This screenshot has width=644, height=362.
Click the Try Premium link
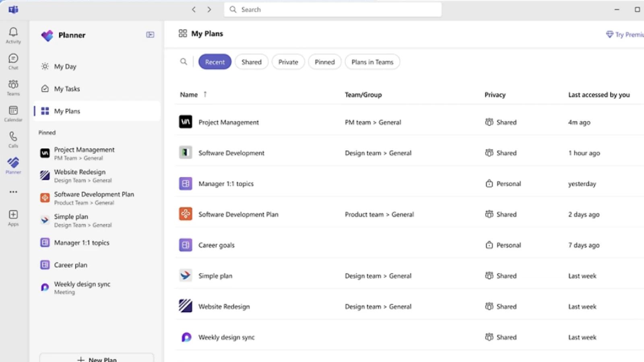tap(625, 35)
